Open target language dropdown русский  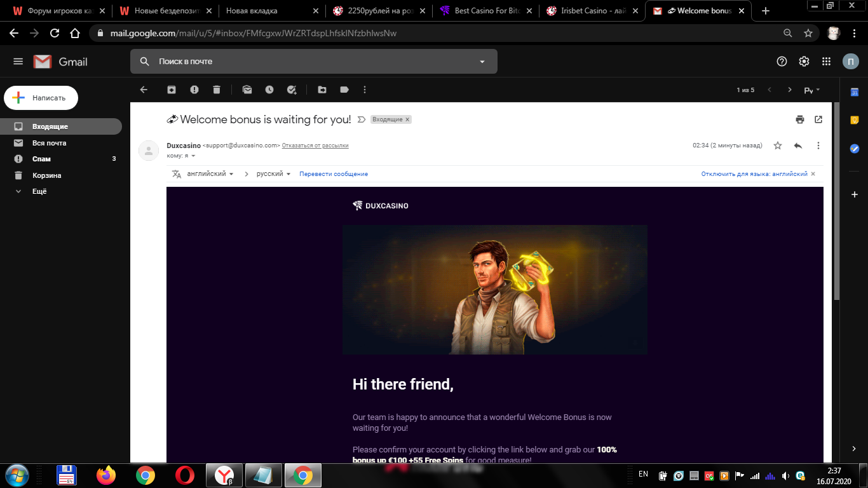click(x=273, y=174)
